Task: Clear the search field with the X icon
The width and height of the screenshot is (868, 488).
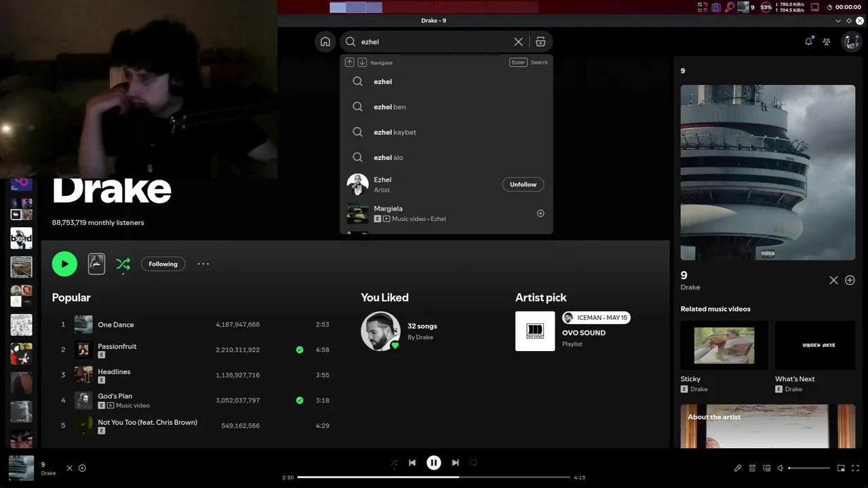Action: 518,41
